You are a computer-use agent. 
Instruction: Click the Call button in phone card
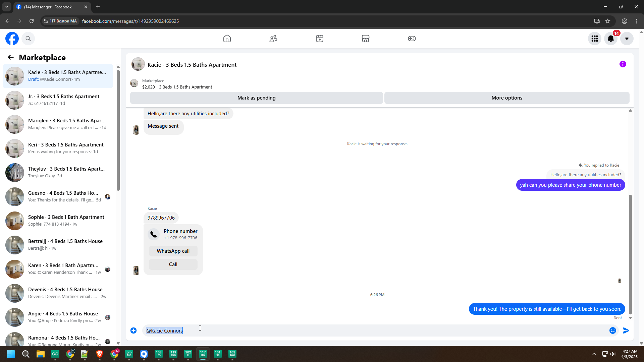click(173, 264)
